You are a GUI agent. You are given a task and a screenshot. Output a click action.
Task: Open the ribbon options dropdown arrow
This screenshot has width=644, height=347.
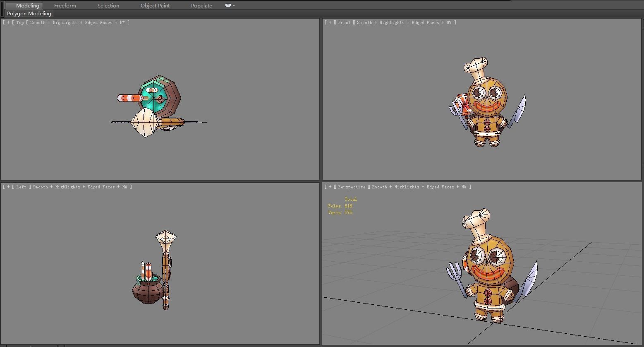(x=234, y=5)
